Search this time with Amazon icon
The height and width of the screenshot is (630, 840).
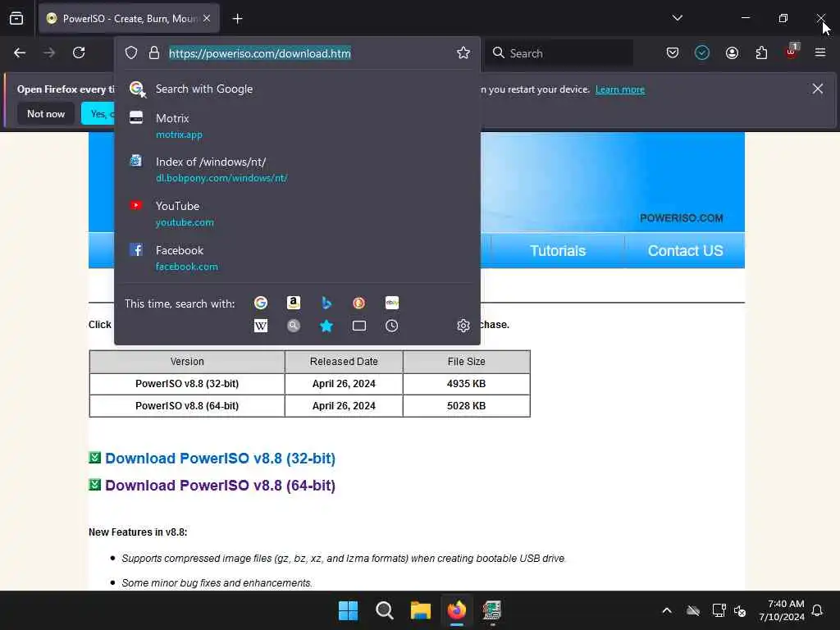click(293, 304)
